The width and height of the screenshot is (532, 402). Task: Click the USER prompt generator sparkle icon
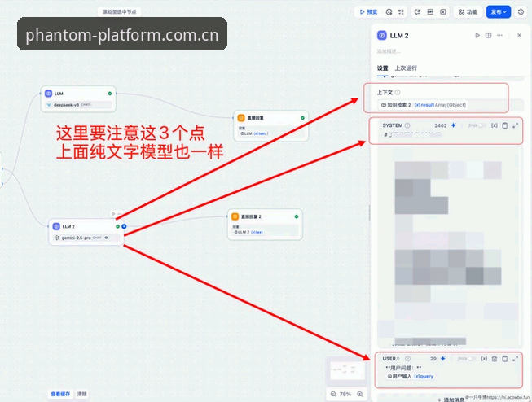443,359
